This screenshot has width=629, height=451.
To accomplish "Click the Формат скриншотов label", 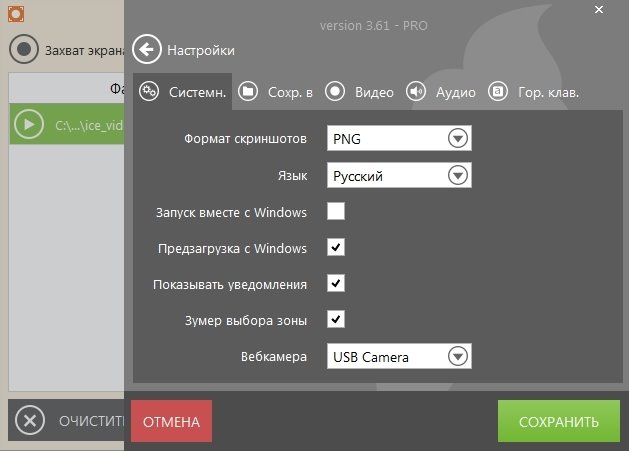I will pos(246,139).
